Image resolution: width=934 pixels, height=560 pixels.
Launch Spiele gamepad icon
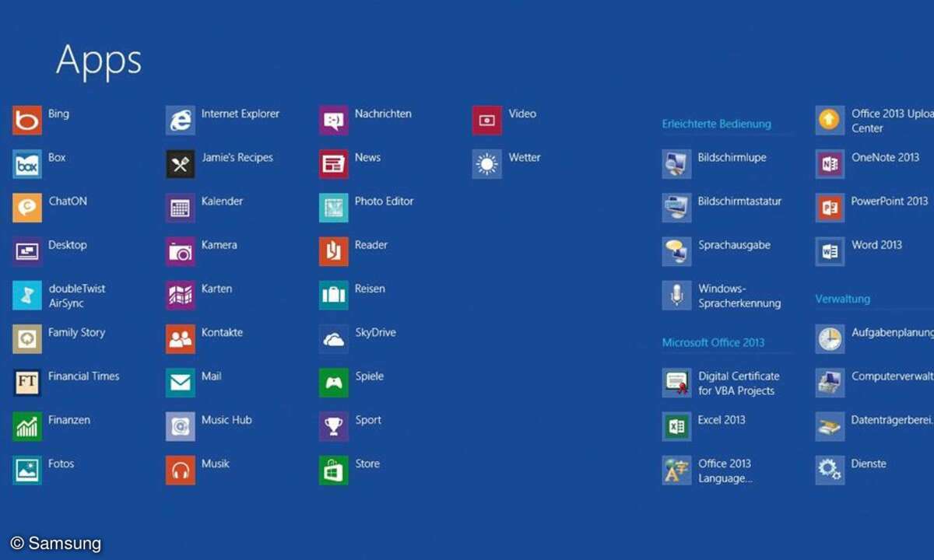pyautogui.click(x=334, y=383)
